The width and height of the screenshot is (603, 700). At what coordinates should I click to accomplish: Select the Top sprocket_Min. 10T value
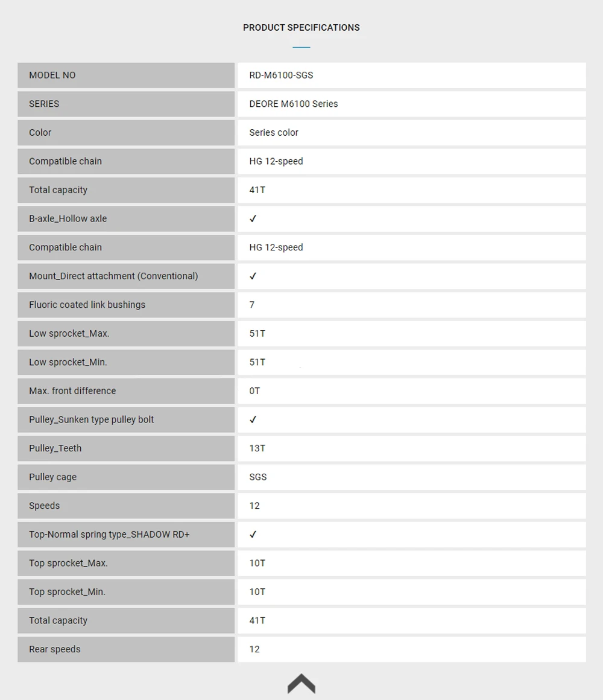coord(257,591)
